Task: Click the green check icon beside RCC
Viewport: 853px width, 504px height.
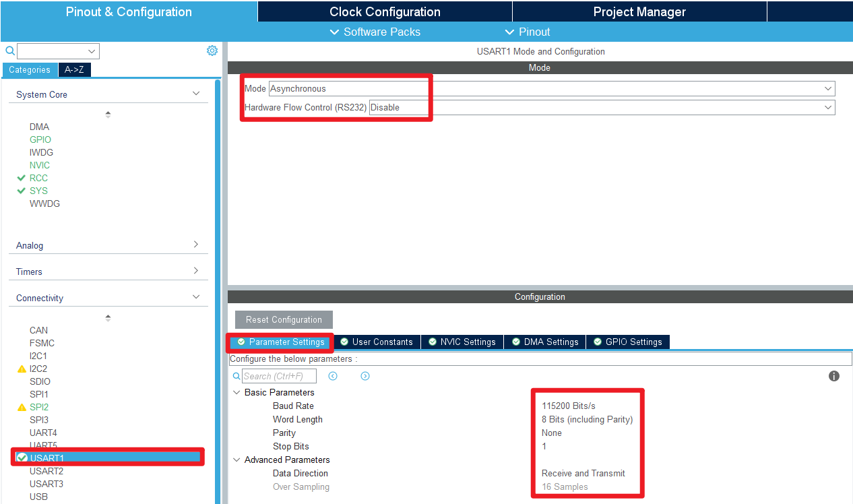Action: click(22, 178)
